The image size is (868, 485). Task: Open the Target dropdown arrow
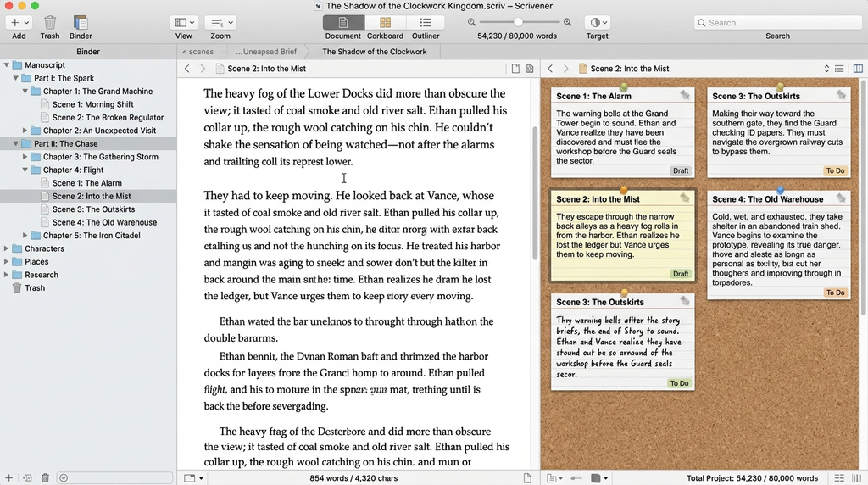tap(604, 23)
